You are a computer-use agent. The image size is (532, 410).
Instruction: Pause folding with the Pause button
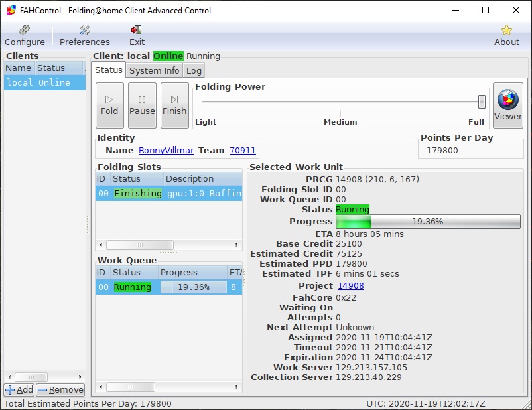tap(142, 105)
